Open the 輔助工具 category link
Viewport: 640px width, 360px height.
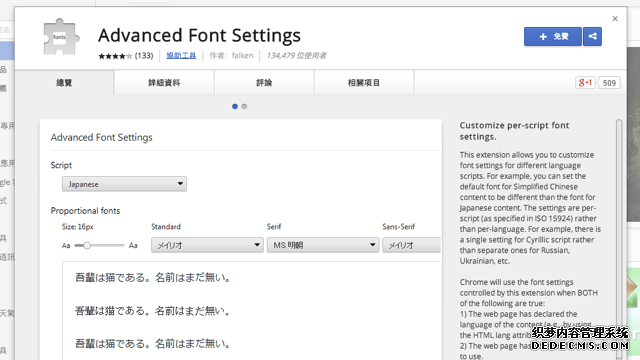coord(181,56)
